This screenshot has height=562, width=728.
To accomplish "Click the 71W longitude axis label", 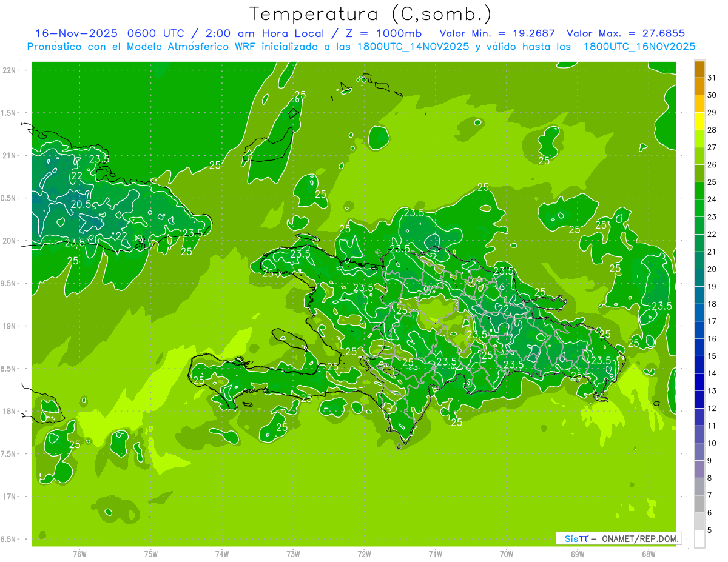I will click(435, 554).
